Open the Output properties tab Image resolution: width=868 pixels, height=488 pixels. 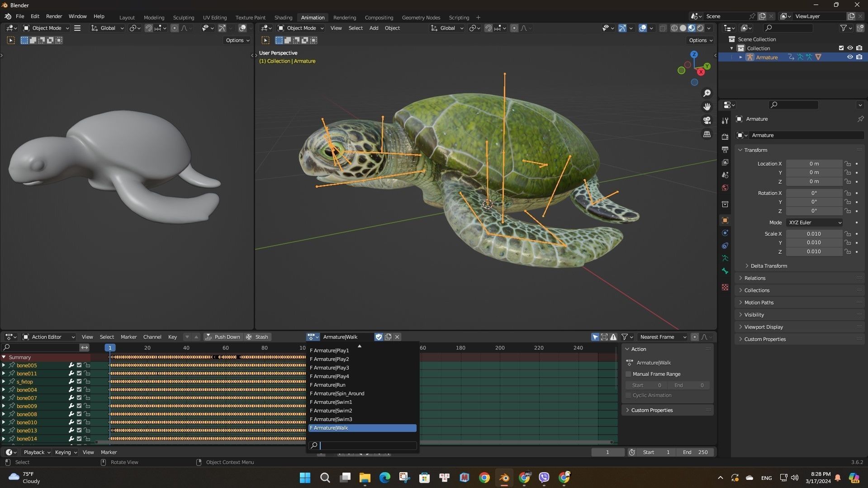click(x=725, y=149)
